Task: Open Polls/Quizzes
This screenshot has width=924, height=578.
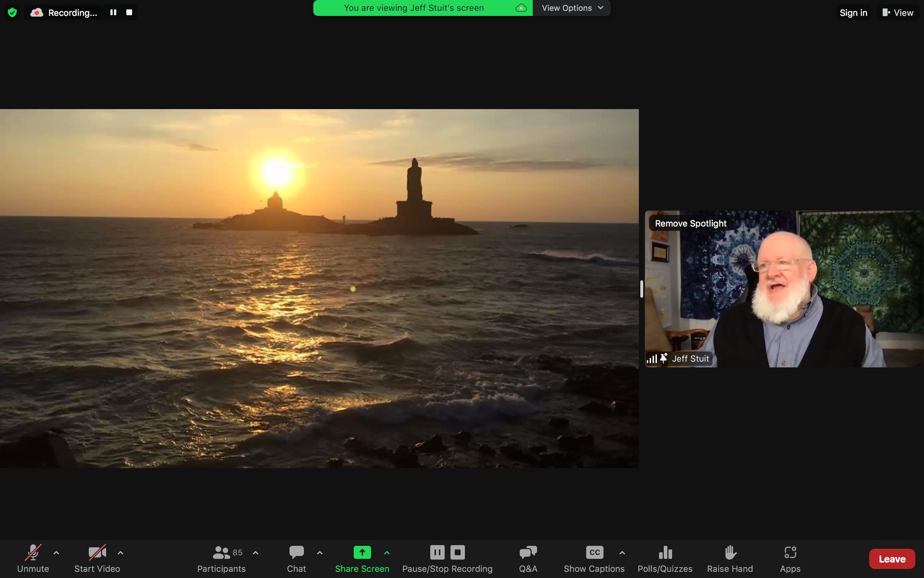Action: click(665, 559)
